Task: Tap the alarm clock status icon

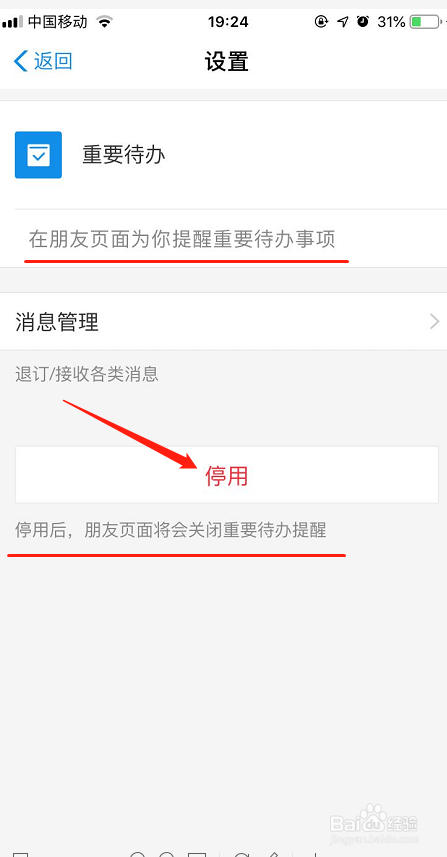Action: [363, 22]
